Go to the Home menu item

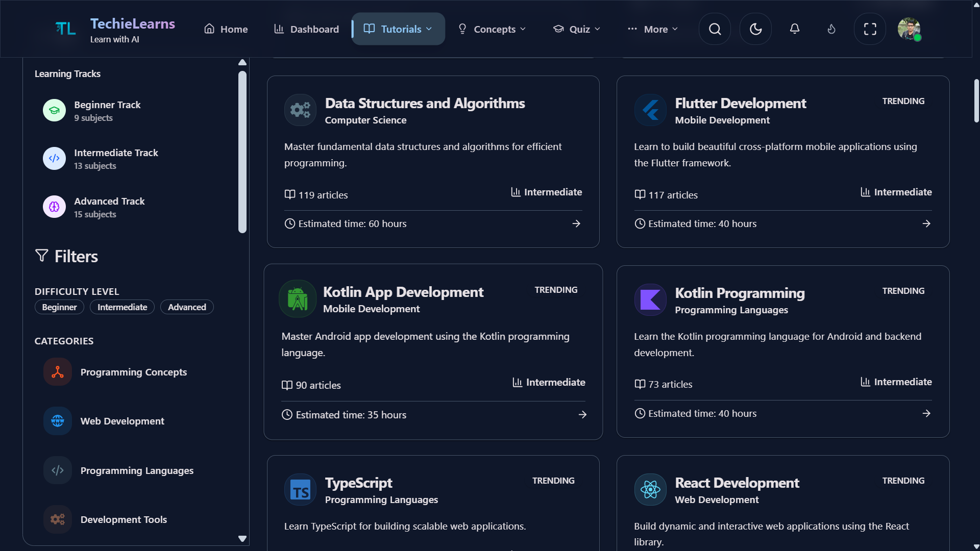225,29
